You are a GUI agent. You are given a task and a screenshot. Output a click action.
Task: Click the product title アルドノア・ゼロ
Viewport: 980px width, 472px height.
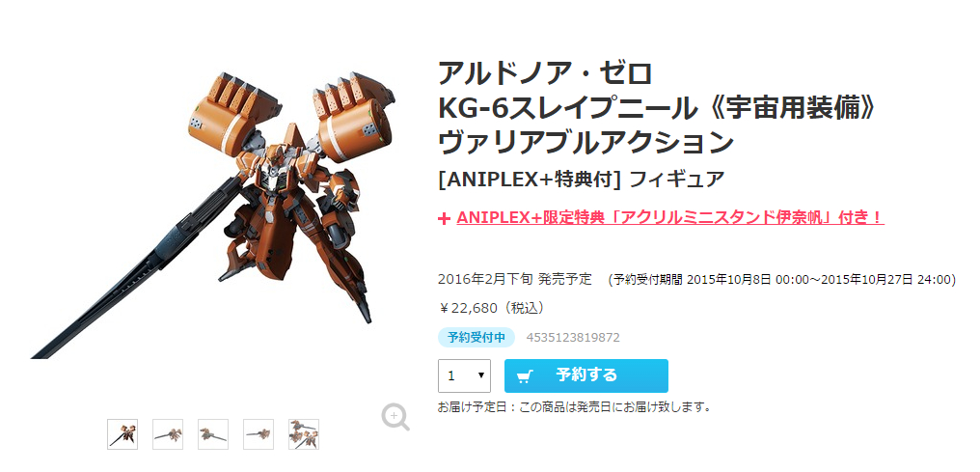pos(545,73)
